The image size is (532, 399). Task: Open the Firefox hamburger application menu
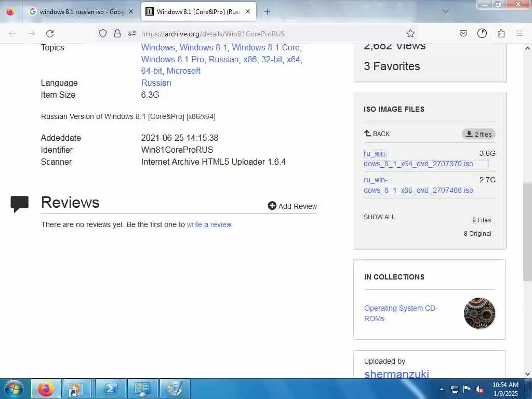[520, 33]
